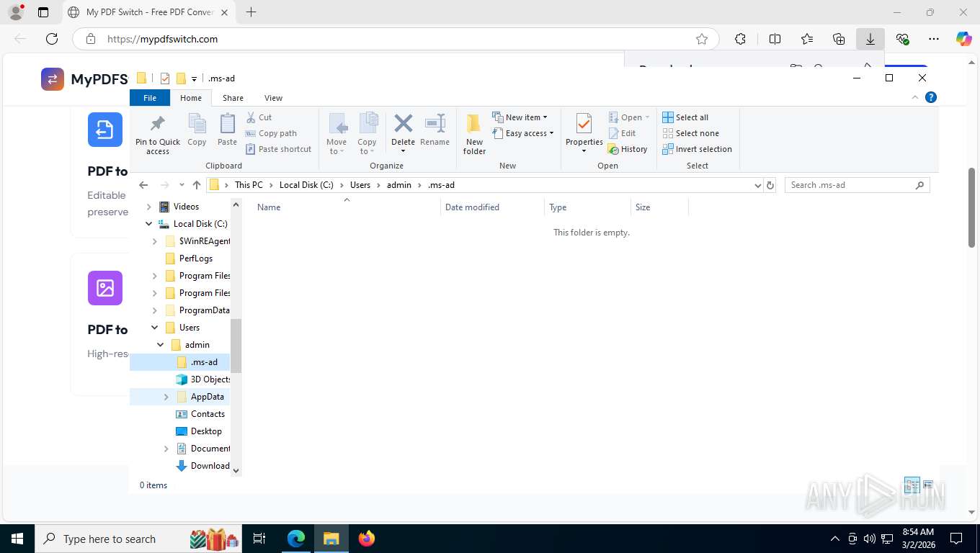Image resolution: width=980 pixels, height=553 pixels.
Task: Click Copy path in ribbon
Action: pos(271,133)
